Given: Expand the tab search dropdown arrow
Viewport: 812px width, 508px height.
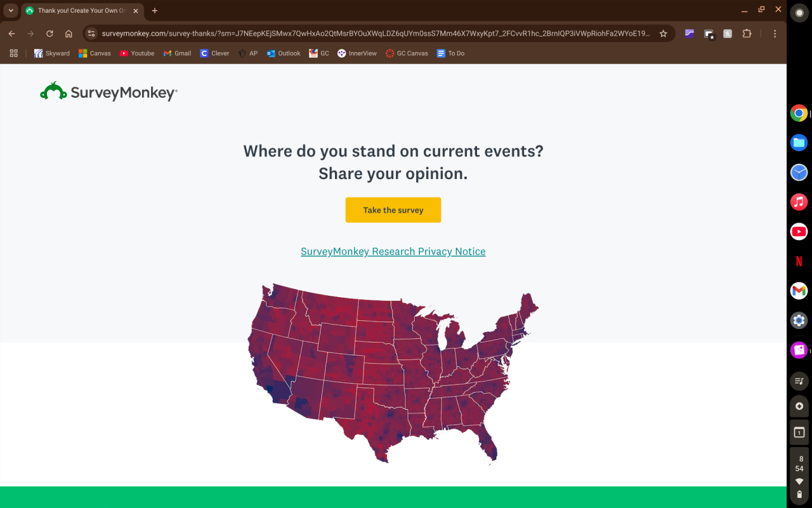Looking at the screenshot, I should point(11,11).
